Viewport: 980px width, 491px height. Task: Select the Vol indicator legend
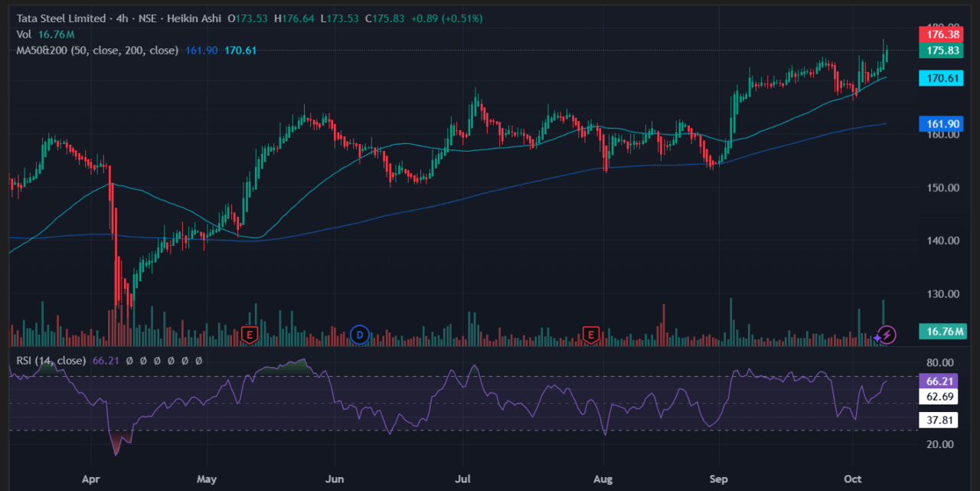click(x=24, y=34)
